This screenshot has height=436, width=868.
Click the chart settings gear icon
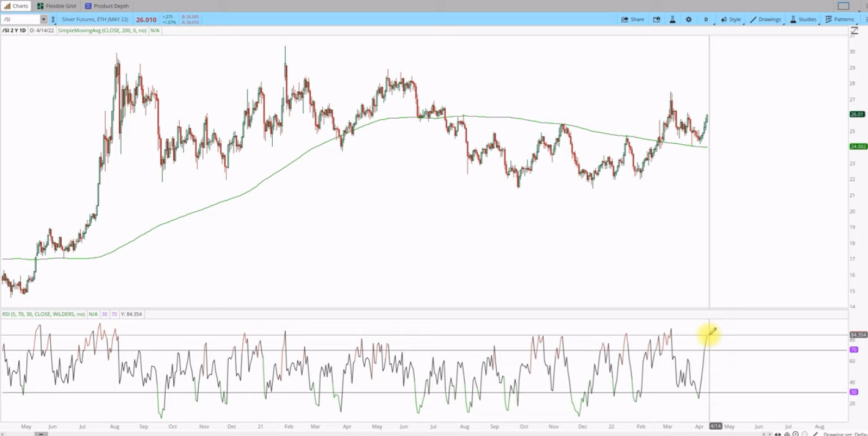[x=689, y=19]
